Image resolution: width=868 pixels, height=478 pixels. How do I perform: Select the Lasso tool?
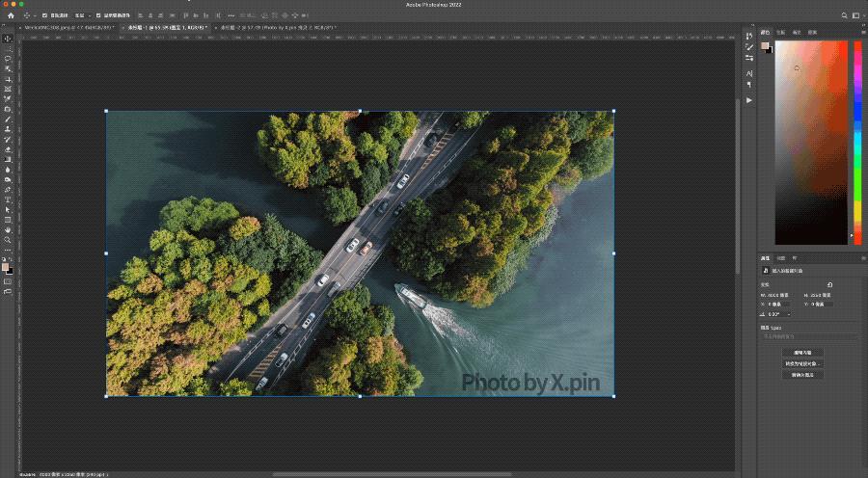point(8,59)
